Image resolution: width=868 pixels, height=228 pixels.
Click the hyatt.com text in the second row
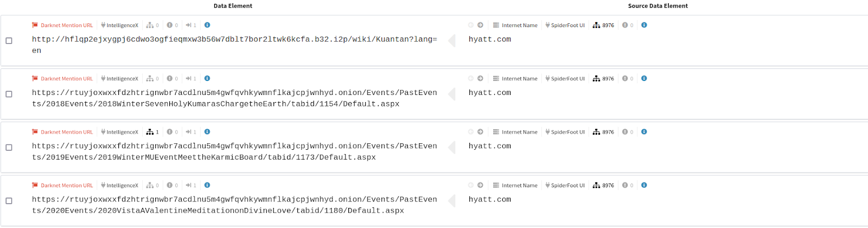click(490, 93)
